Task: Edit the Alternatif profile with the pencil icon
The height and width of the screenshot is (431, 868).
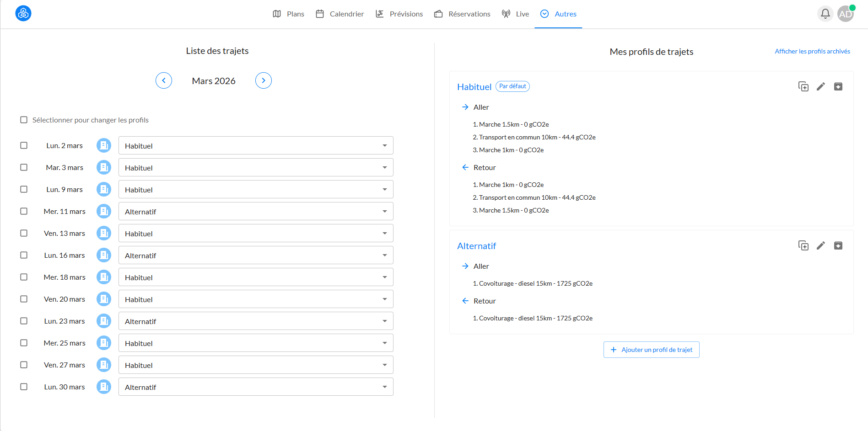Action: pos(821,245)
